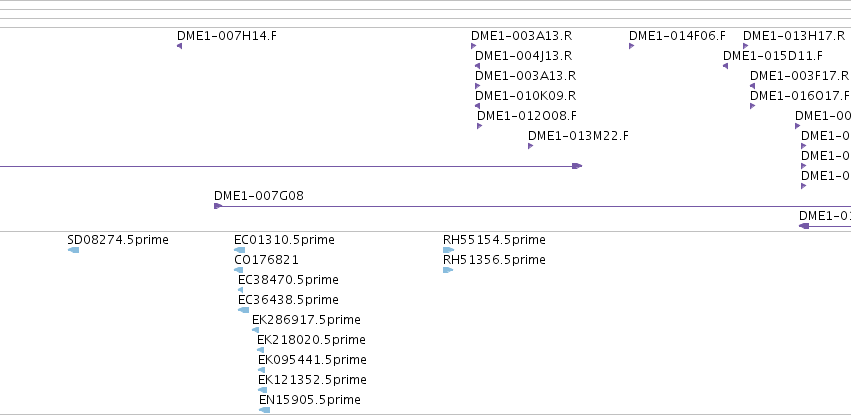851x415 pixels.
Task: Select the DME1-015D11.F feature label
Action: click(773, 56)
